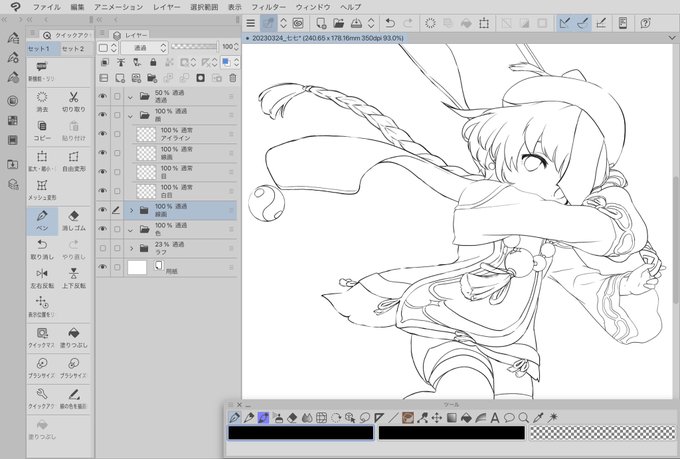Switch to the セット2 tab

tap(73, 49)
